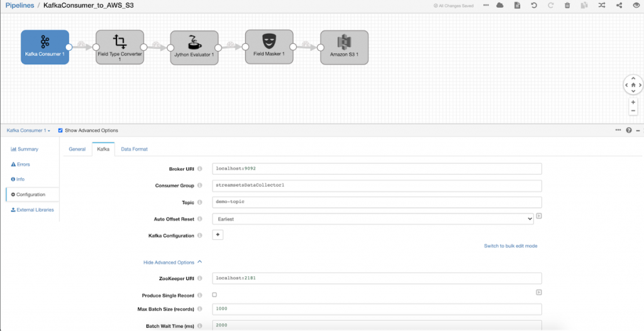Pan canvas down with the down arrow
The width and height of the screenshot is (644, 331).
coord(633,92)
